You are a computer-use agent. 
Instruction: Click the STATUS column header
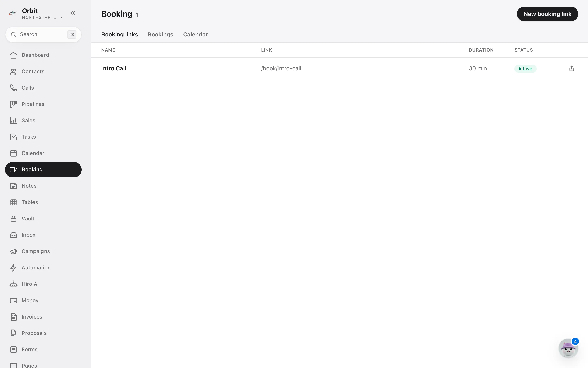click(x=524, y=50)
